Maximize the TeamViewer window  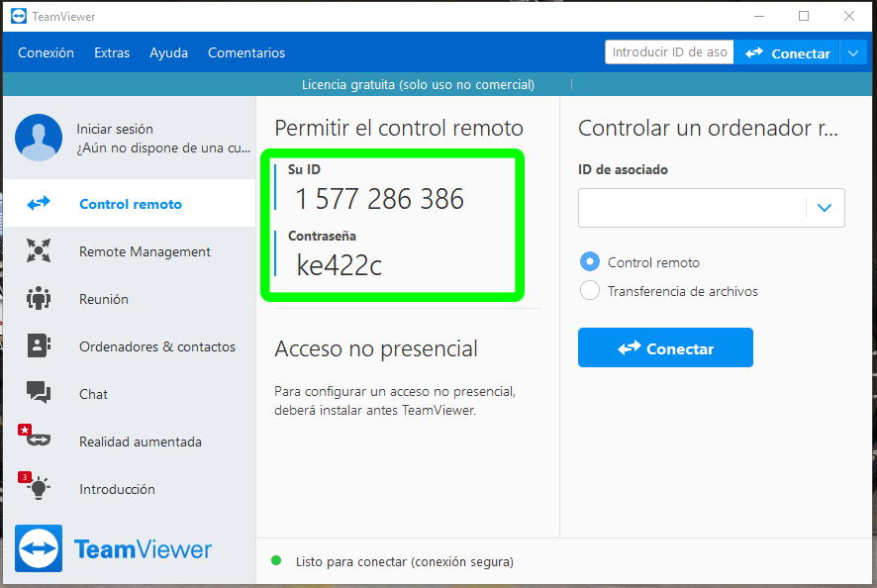804,16
